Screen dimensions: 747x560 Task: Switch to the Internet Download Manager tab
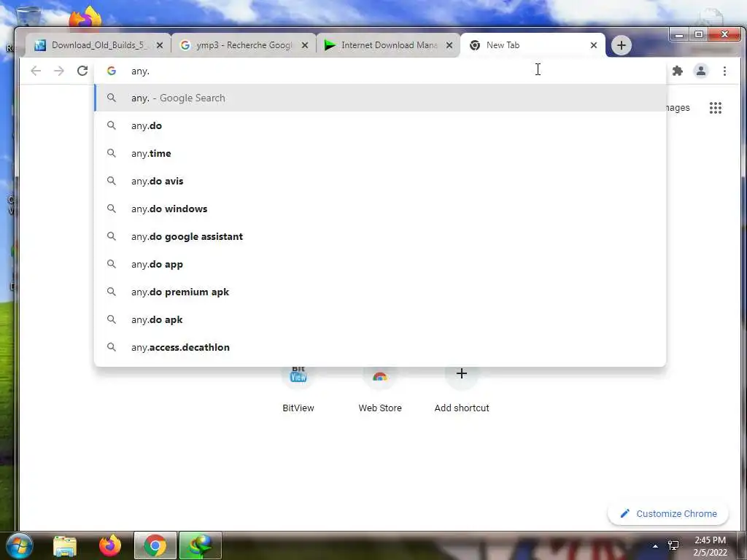[388, 45]
